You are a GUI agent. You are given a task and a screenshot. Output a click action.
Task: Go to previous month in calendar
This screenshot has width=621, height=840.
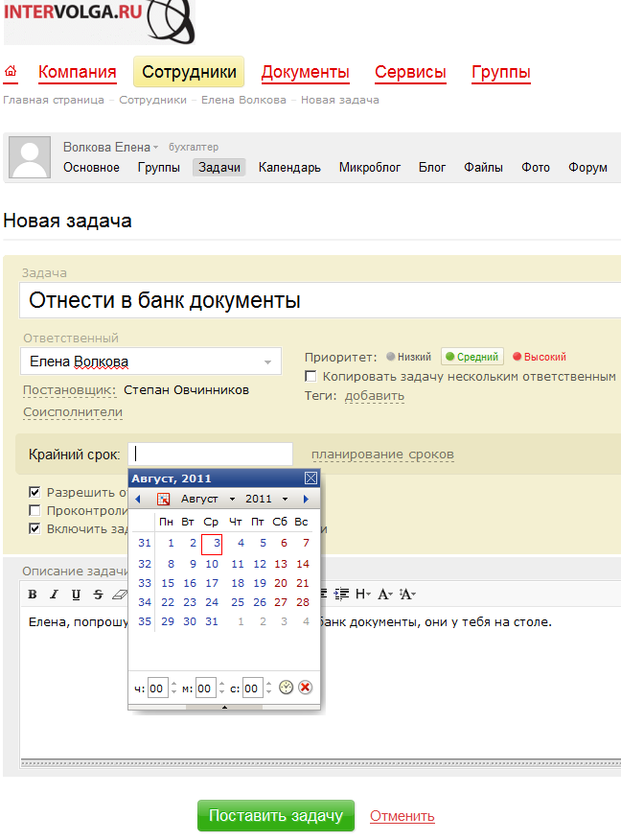[138, 499]
